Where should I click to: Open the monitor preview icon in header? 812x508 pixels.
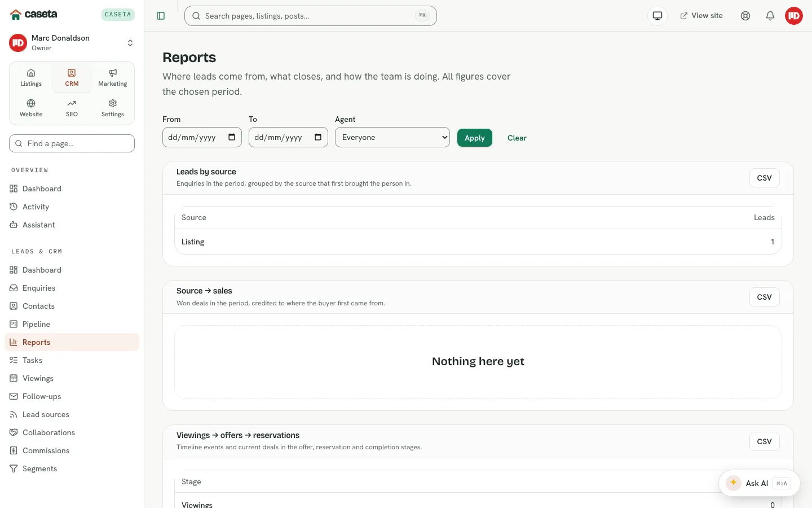pyautogui.click(x=657, y=16)
